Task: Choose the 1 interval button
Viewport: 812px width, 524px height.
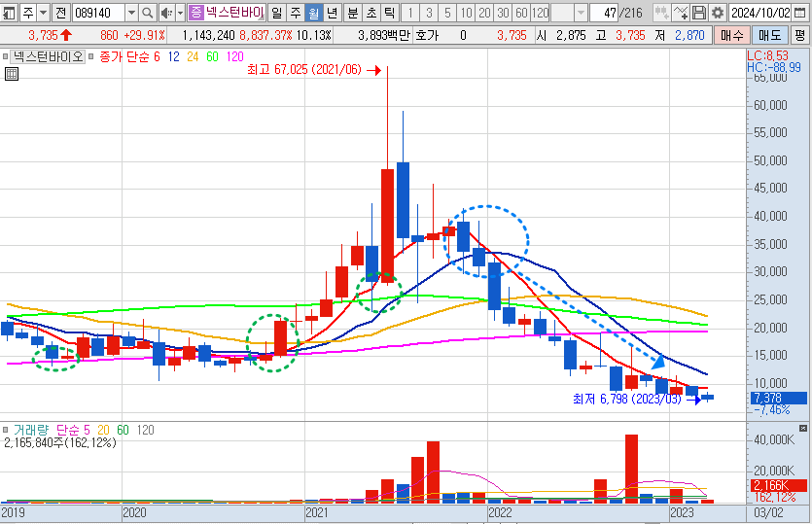Action: pyautogui.click(x=410, y=13)
